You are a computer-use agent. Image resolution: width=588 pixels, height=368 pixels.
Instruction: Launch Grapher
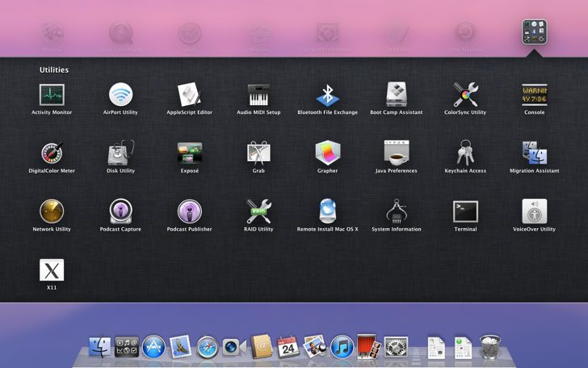coord(327,153)
